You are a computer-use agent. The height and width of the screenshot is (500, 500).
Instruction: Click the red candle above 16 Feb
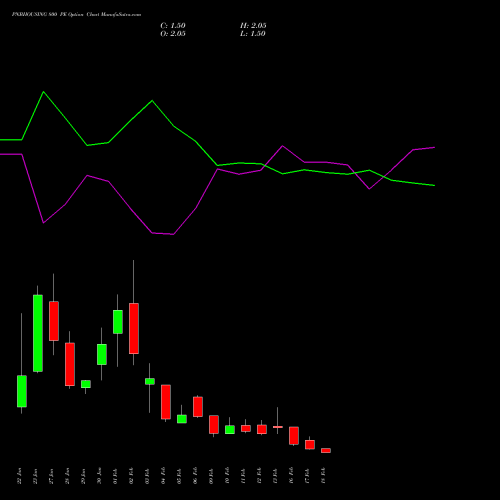294,436
